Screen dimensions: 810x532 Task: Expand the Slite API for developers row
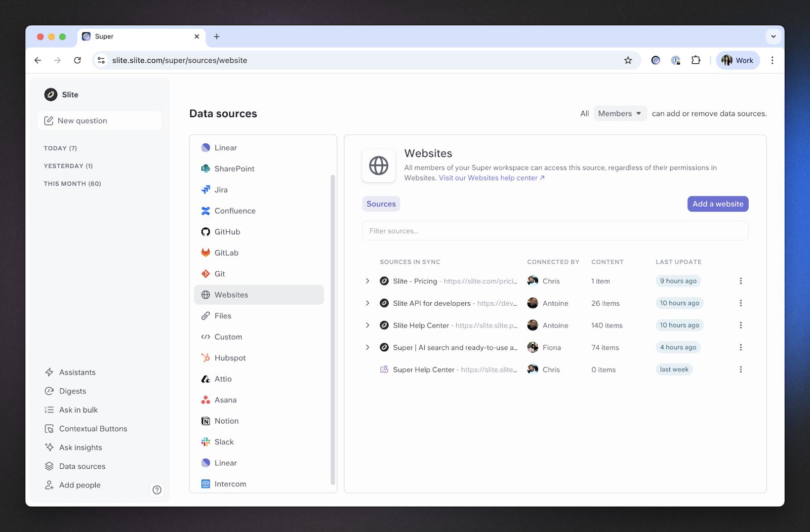(368, 303)
